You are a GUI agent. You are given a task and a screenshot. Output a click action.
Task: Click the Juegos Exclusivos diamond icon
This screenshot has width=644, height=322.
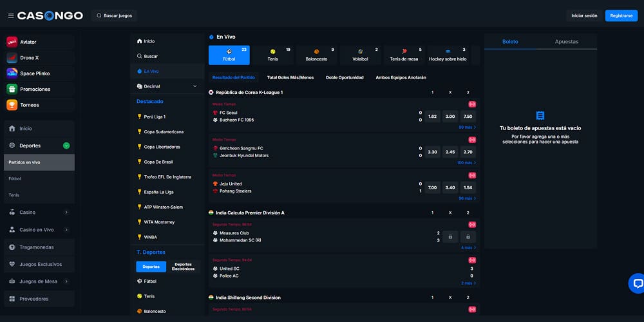click(12, 264)
